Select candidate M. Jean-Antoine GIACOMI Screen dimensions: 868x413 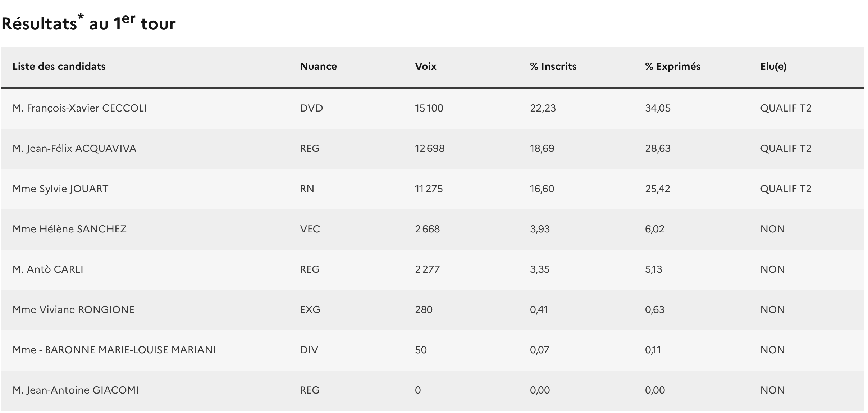pos(76,390)
